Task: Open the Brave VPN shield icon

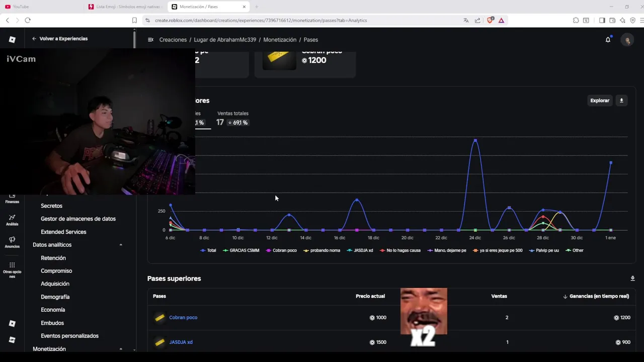Action: point(633,20)
